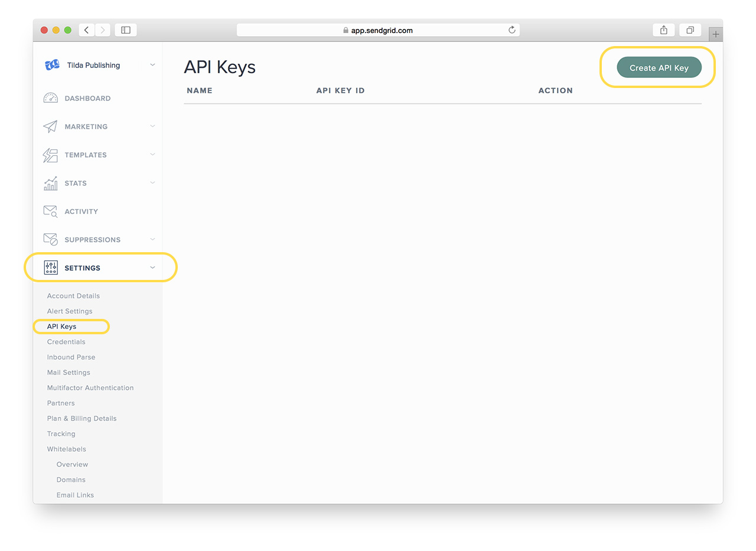The height and width of the screenshot is (551, 756).
Task: Select the Dashboard speedometer icon
Action: click(52, 97)
